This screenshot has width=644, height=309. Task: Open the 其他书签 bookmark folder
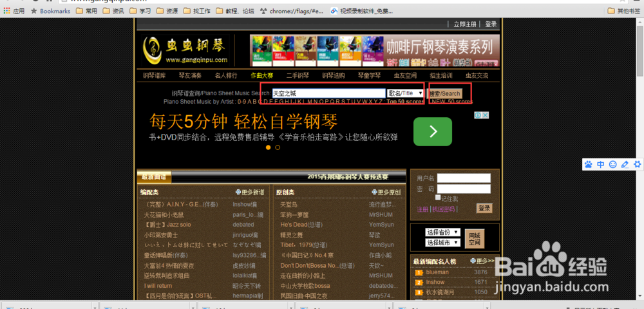tap(624, 11)
